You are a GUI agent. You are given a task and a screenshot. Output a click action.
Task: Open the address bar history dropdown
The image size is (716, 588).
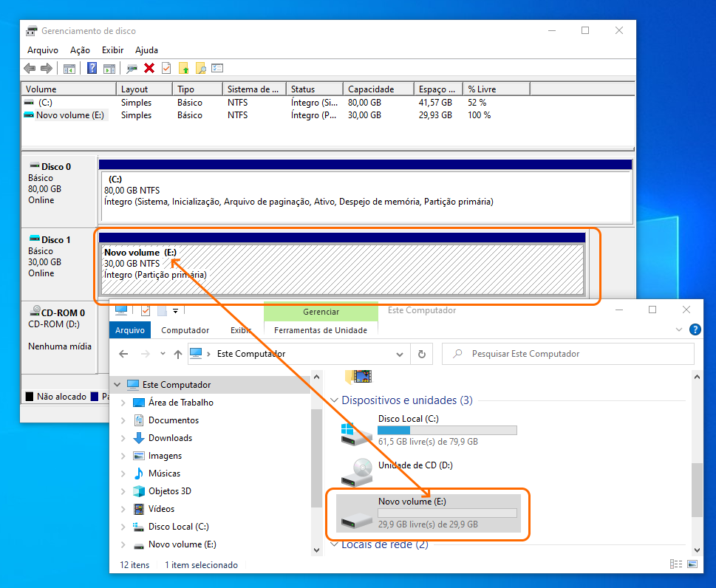[400, 355]
